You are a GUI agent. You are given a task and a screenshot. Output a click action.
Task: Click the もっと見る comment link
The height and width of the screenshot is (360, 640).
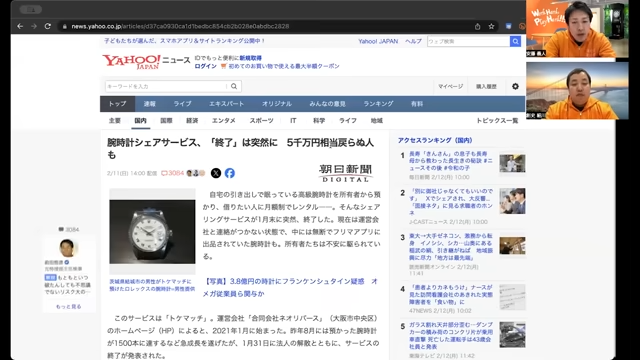coord(69,306)
